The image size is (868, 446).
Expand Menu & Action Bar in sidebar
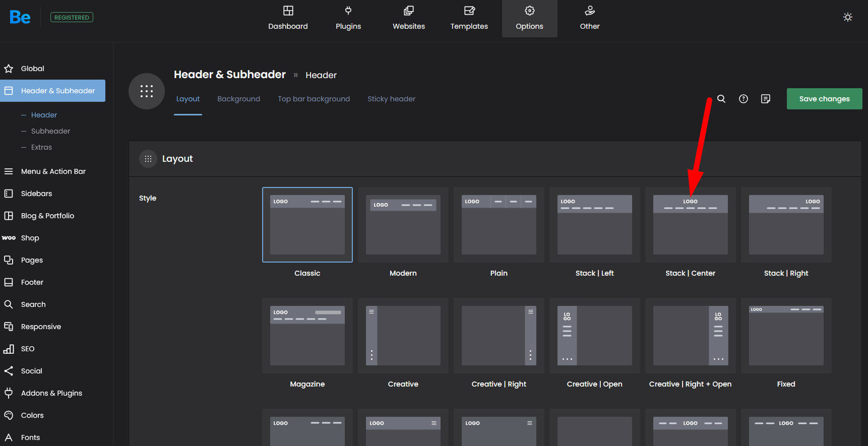click(53, 171)
